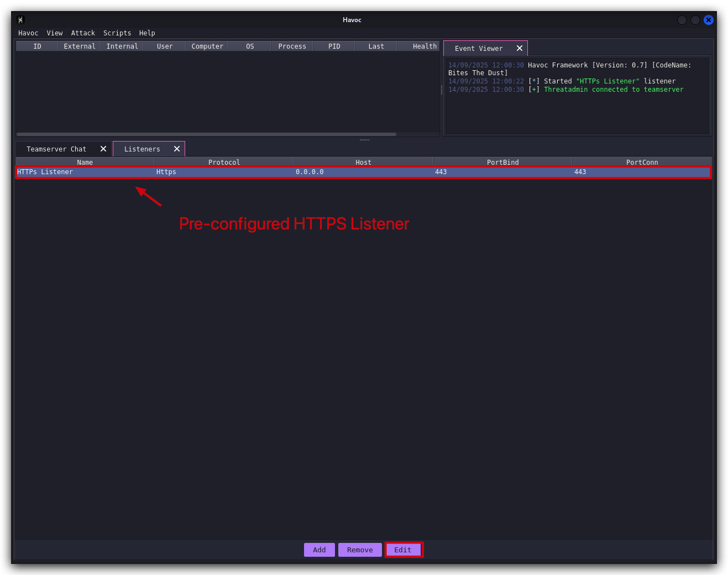The height and width of the screenshot is (575, 728).
Task: Minimize the Havoc window
Action: pyautogui.click(x=682, y=20)
